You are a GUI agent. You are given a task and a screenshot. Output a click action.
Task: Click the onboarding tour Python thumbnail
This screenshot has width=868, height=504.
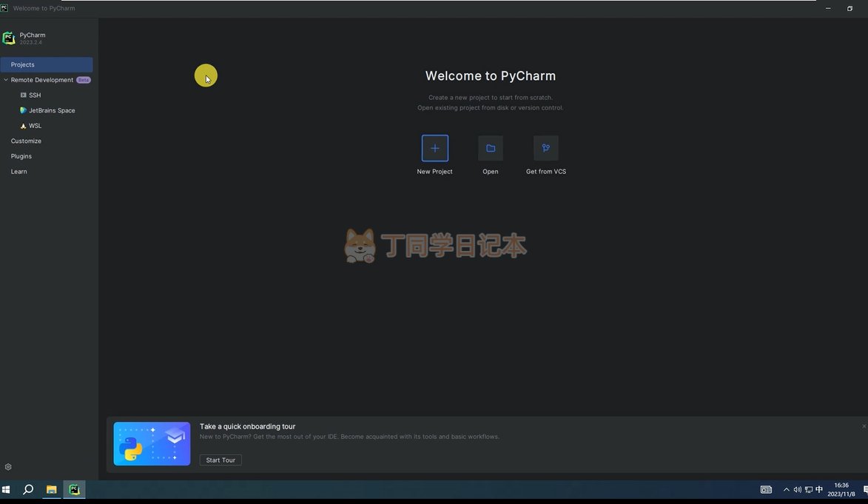152,443
